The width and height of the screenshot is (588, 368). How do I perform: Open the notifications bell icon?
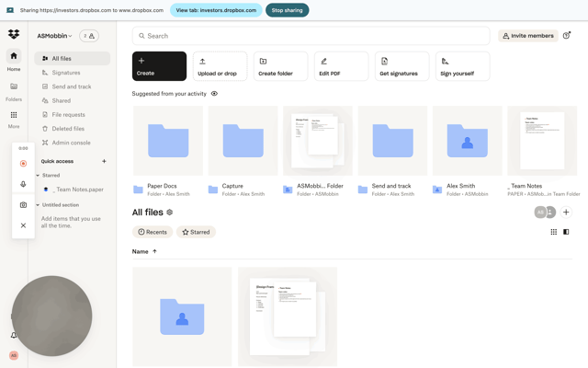click(14, 335)
